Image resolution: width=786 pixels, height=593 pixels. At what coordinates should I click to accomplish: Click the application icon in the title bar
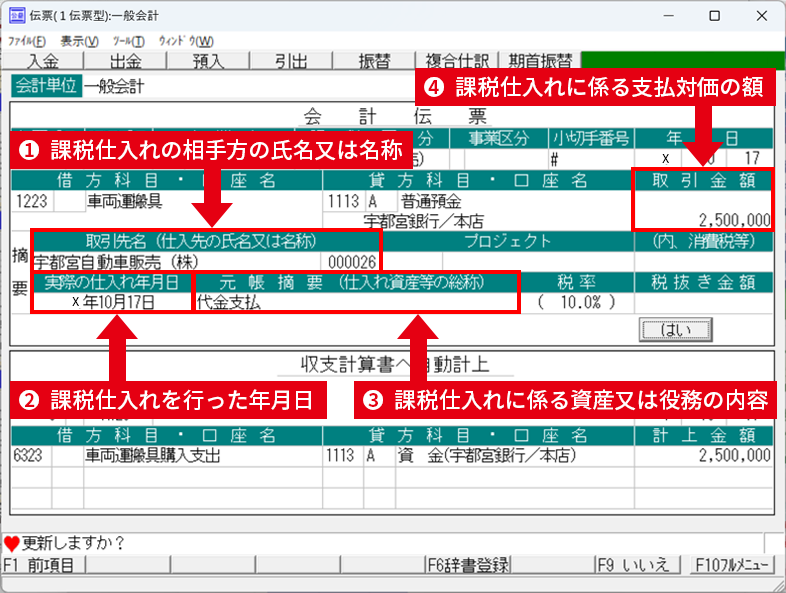tap(17, 16)
